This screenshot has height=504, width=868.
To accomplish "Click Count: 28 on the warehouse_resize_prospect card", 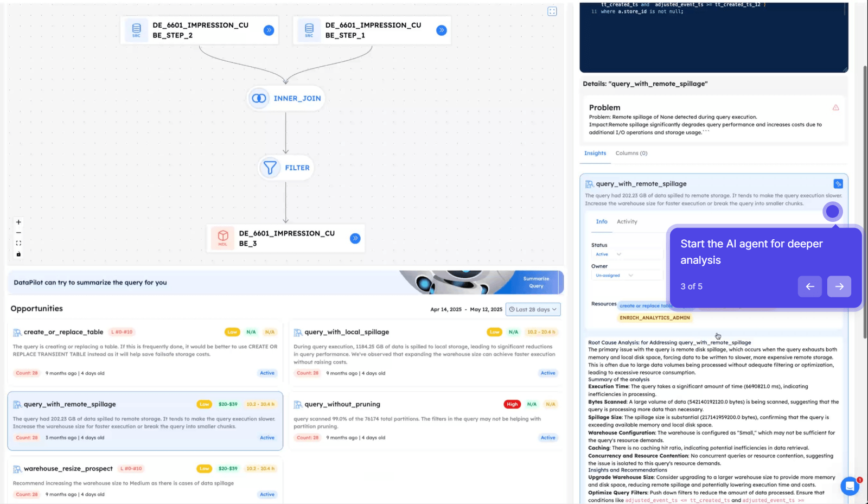I will pos(27,495).
